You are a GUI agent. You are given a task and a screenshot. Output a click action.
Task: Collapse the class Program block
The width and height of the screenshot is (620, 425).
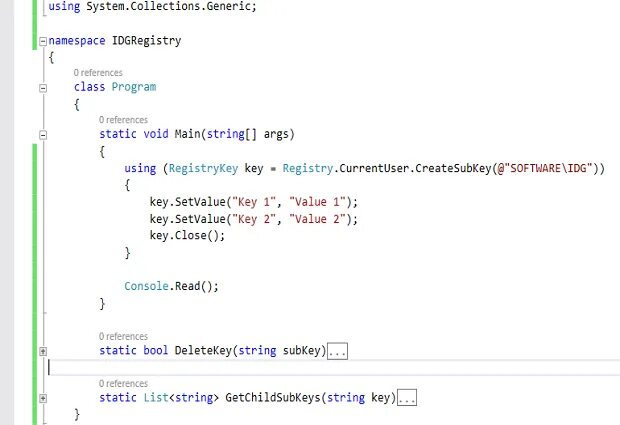point(43,88)
